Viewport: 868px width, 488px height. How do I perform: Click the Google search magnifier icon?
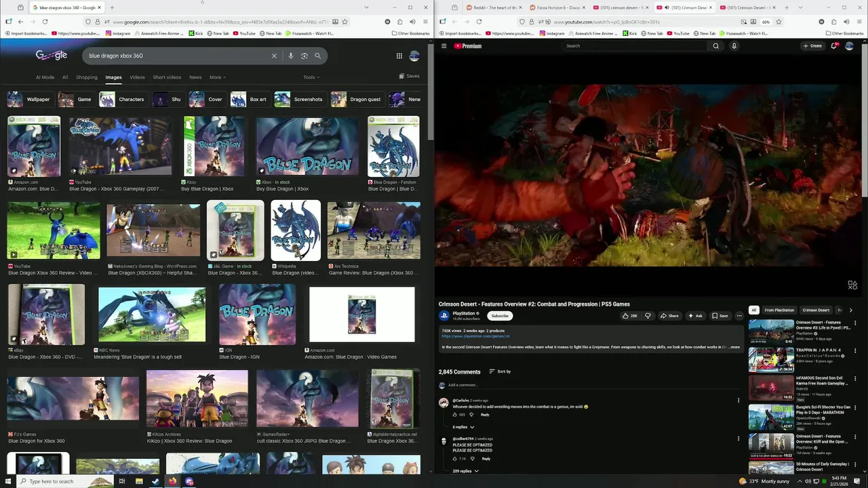pos(317,56)
